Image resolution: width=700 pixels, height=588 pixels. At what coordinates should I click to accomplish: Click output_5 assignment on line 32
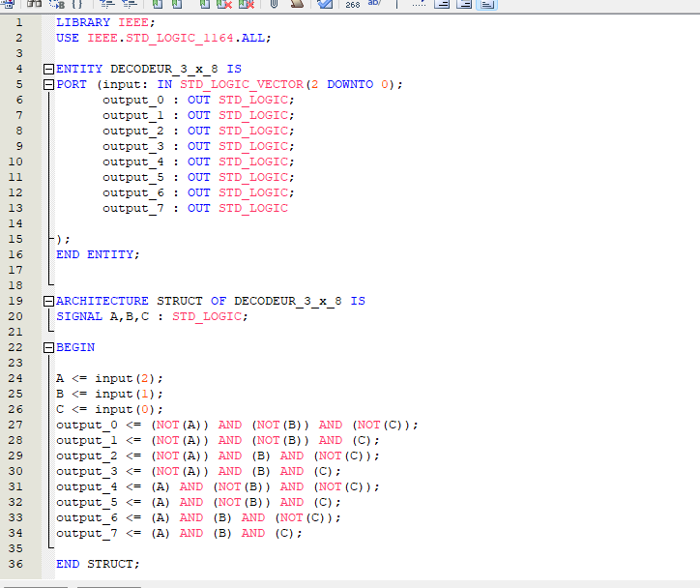pos(198,502)
